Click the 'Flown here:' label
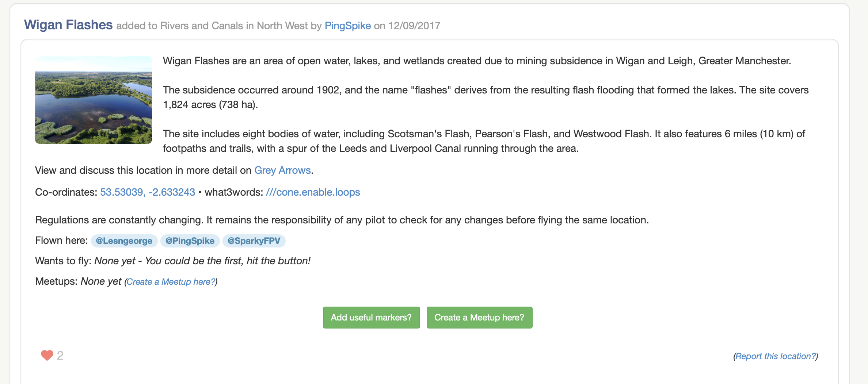The height and width of the screenshot is (384, 868). (61, 240)
